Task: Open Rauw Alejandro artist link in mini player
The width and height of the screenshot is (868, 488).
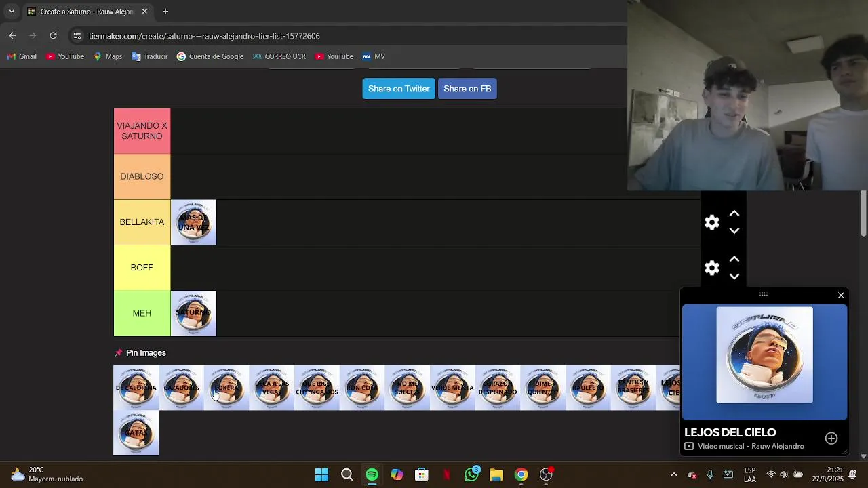Action: [777, 446]
